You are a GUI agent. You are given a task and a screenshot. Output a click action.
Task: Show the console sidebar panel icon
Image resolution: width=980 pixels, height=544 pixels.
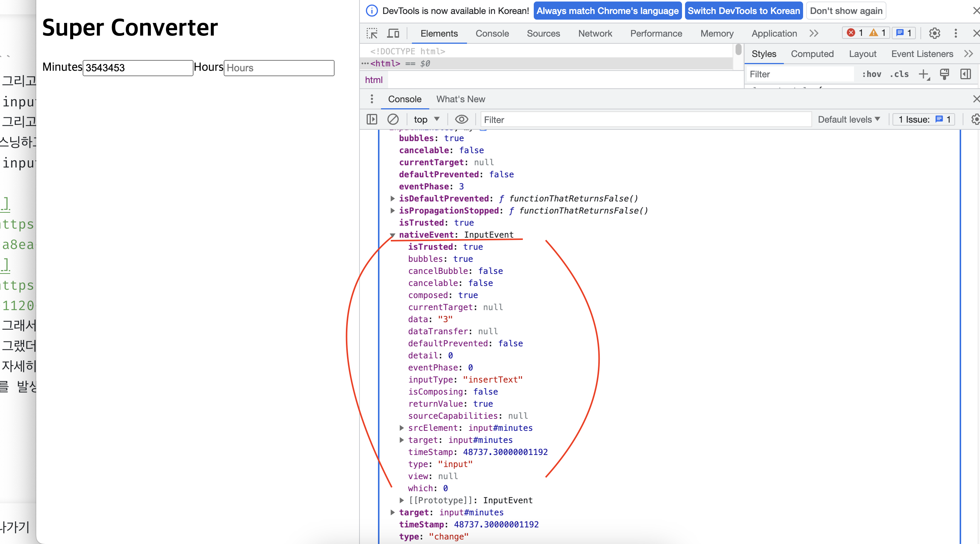coord(372,120)
